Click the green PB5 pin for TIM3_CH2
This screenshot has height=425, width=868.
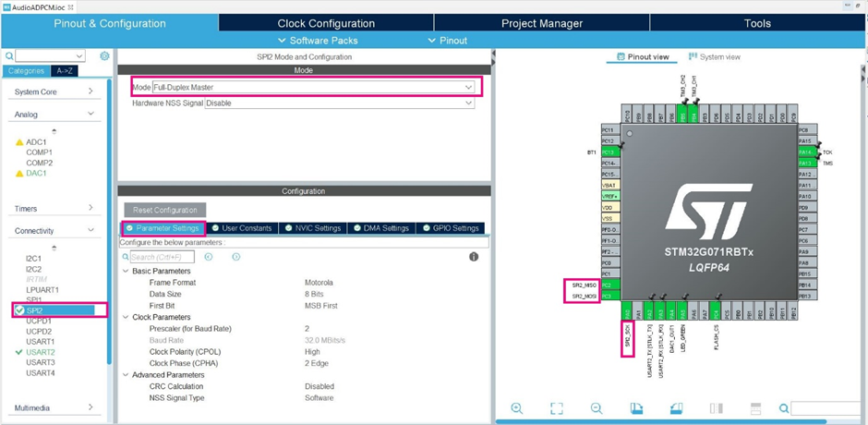(x=683, y=113)
